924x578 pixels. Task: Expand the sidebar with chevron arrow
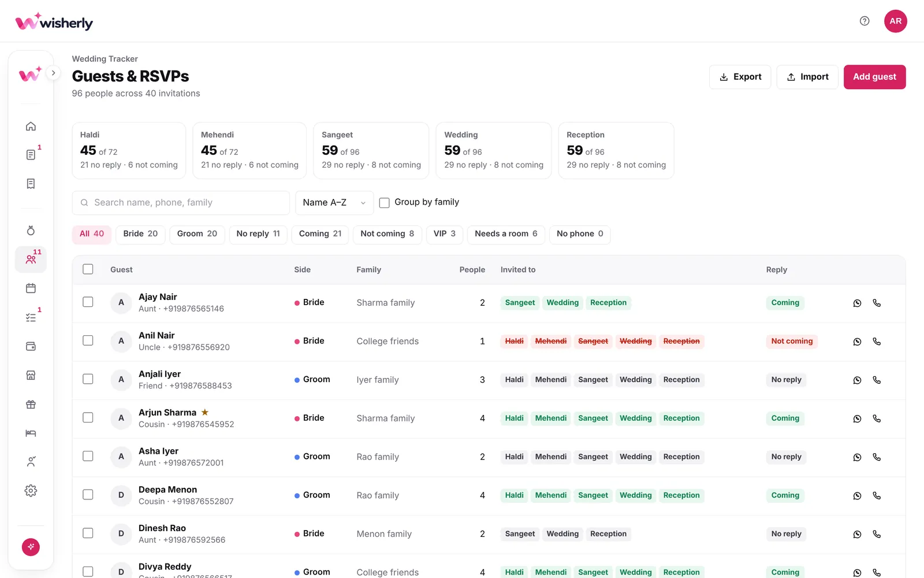coord(53,73)
